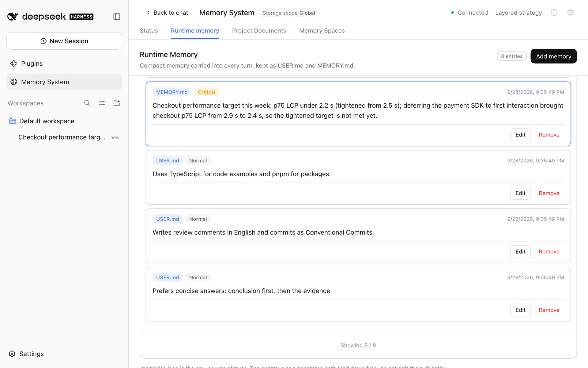Image resolution: width=588 pixels, height=368 pixels.
Task: Go Back to chat
Action: 167,13
